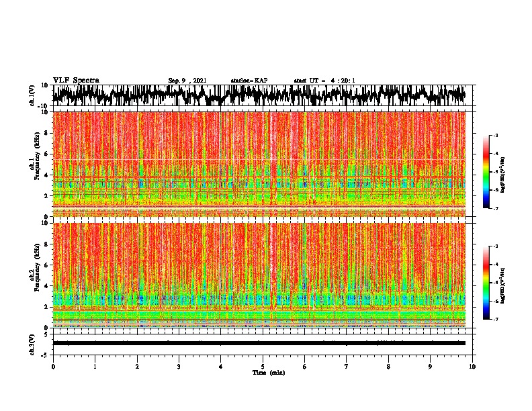Click the "-7" label on ch.1 color bar
This screenshot has height=411, width=532.
tap(495, 208)
